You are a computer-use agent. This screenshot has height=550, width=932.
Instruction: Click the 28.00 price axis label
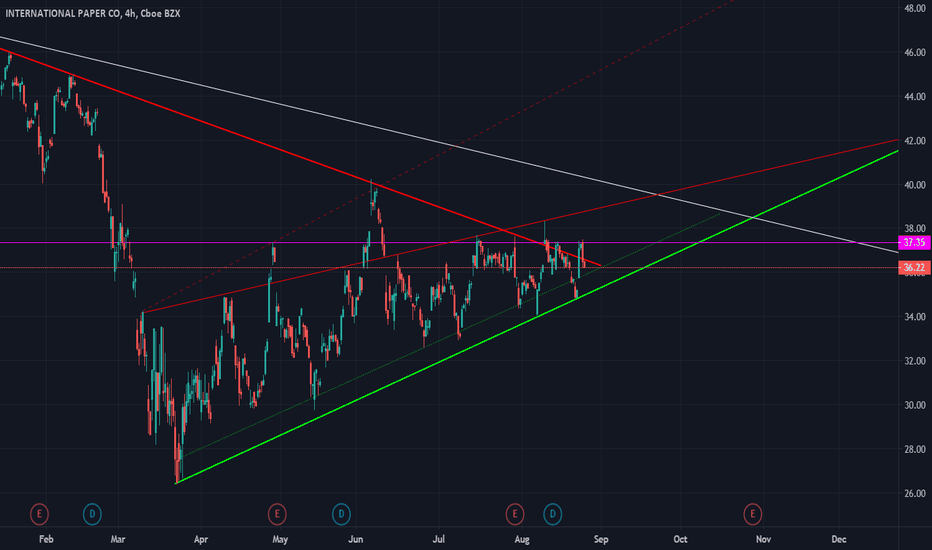(x=915, y=450)
